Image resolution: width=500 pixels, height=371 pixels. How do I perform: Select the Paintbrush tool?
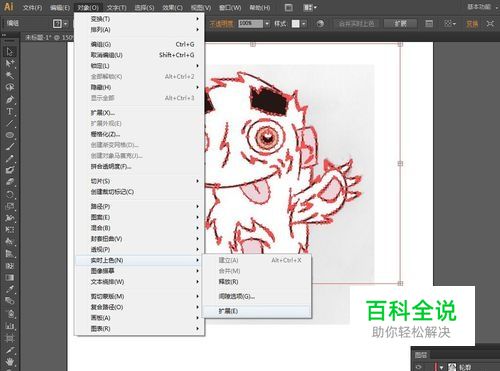click(10, 147)
